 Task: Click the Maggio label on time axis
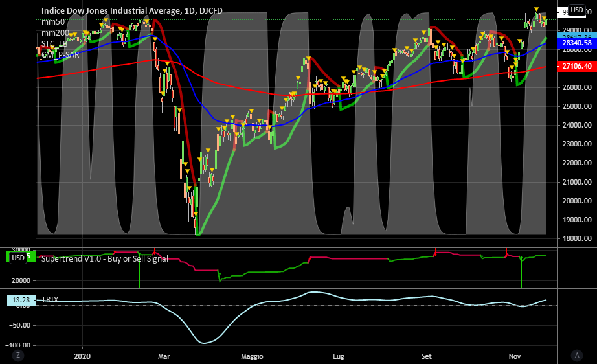tap(252, 356)
